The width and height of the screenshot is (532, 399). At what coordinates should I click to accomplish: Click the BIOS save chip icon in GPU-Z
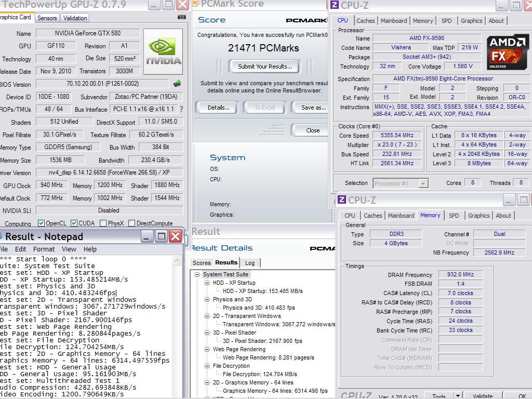click(x=177, y=83)
